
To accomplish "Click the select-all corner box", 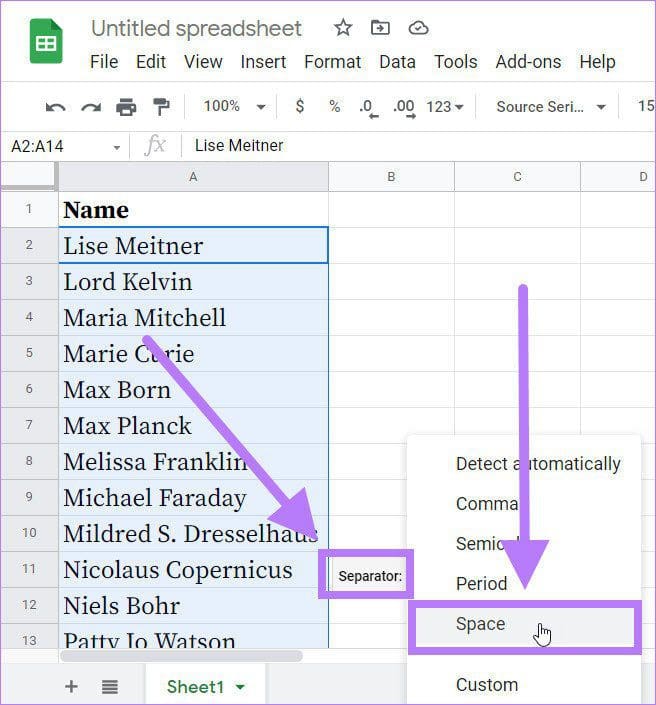I will tap(29, 176).
